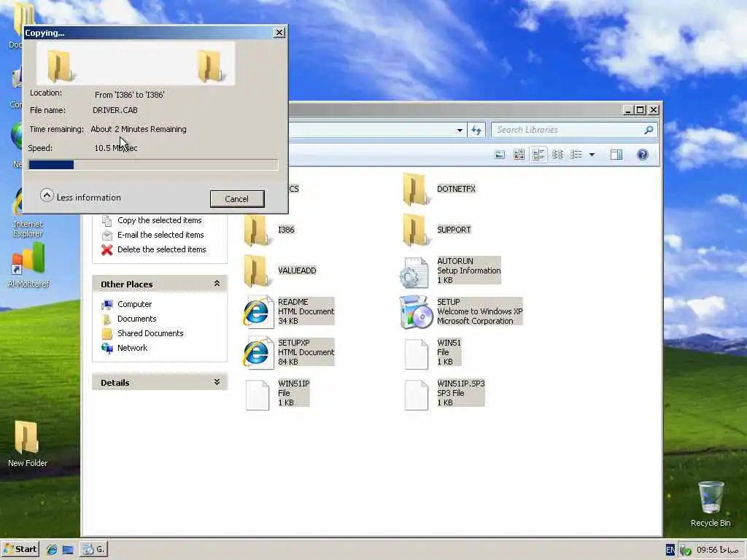Viewport: 747px width, 560px height.
Task: Select the SUPPORT folder icon
Action: point(416,230)
